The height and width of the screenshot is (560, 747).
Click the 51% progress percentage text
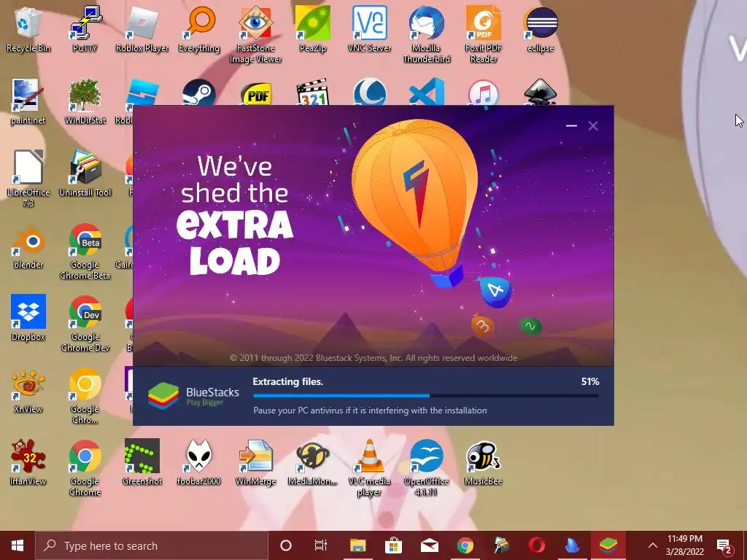(x=589, y=381)
